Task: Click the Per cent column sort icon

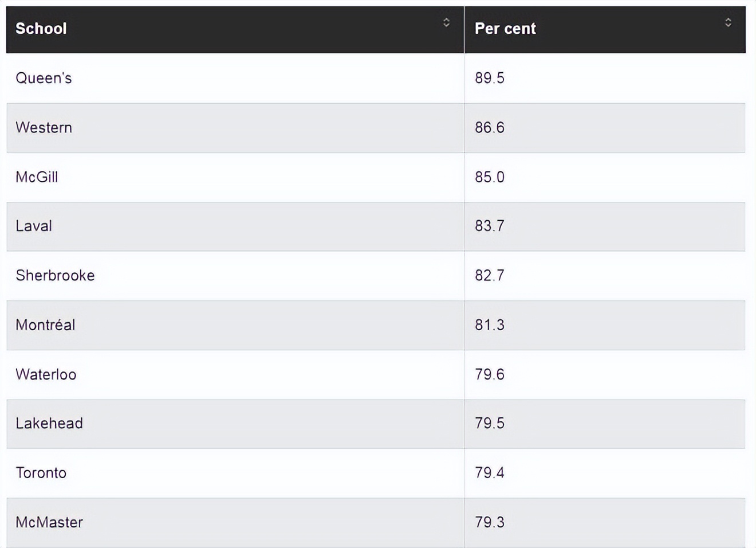Action: coord(728,22)
